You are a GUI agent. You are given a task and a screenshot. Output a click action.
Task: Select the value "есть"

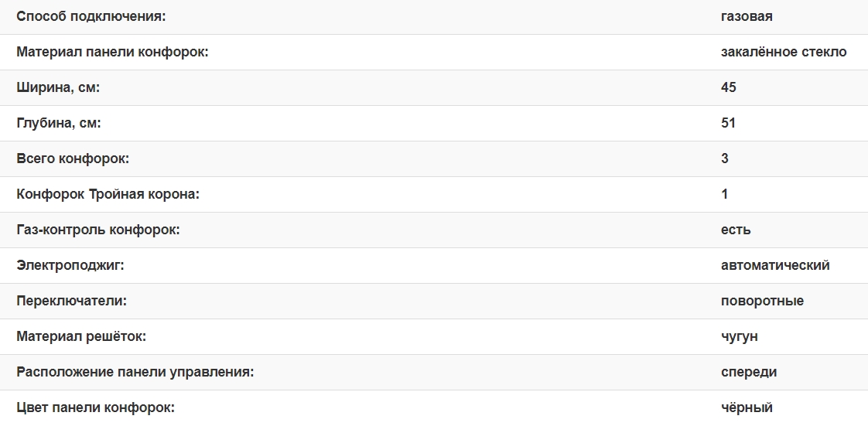coord(736,230)
